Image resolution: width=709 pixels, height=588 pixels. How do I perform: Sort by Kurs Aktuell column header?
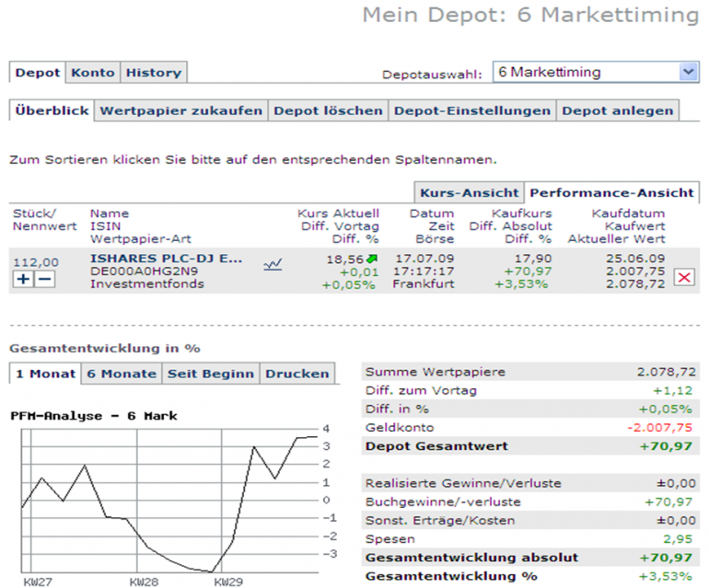coord(338,213)
